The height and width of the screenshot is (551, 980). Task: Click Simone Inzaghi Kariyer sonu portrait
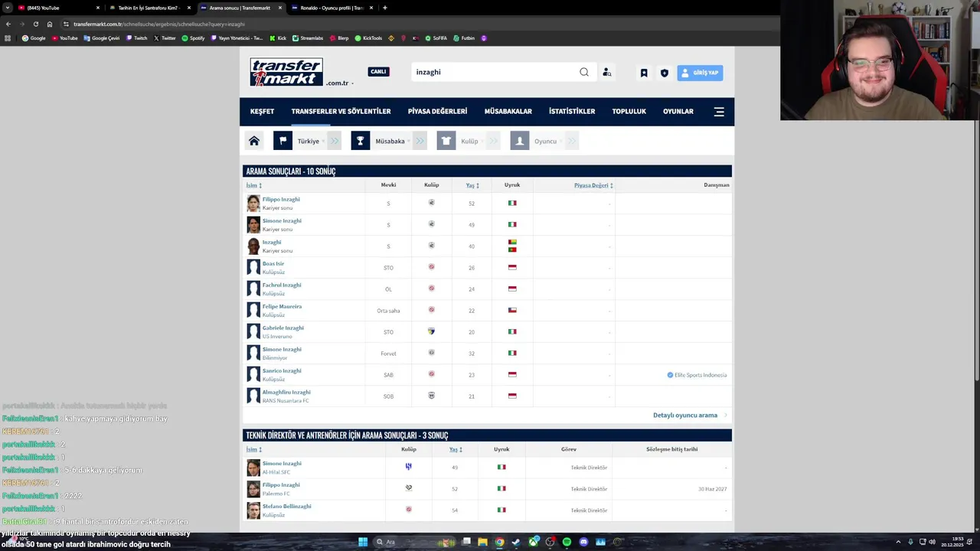(x=253, y=224)
